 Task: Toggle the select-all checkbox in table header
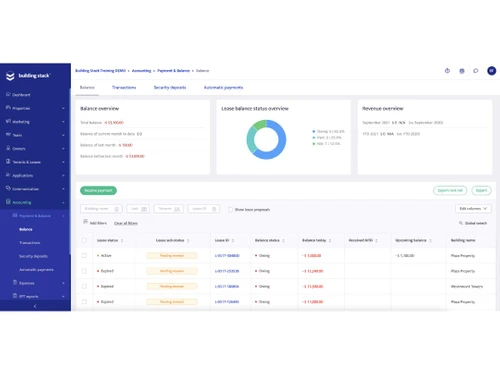[84, 240]
